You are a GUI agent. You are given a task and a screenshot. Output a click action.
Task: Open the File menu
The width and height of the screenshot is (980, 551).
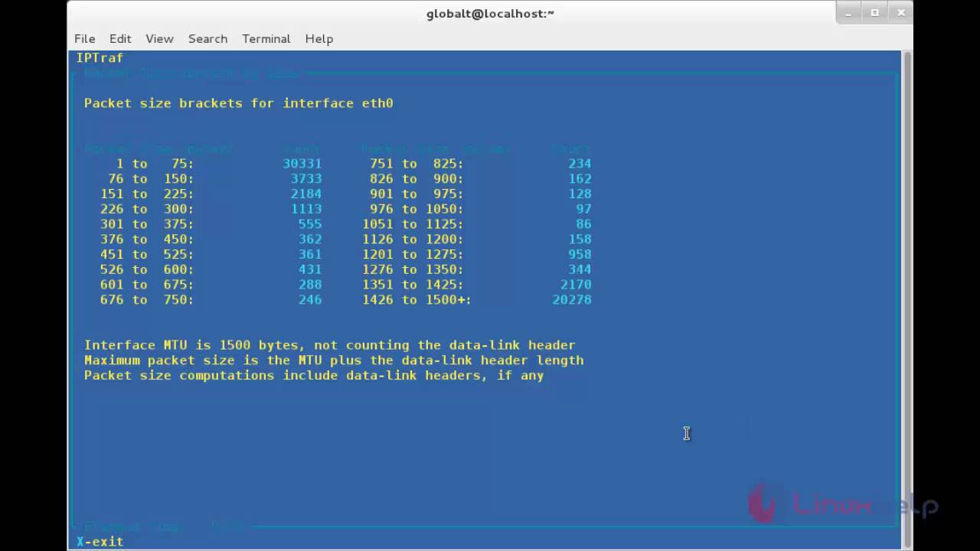(x=84, y=38)
